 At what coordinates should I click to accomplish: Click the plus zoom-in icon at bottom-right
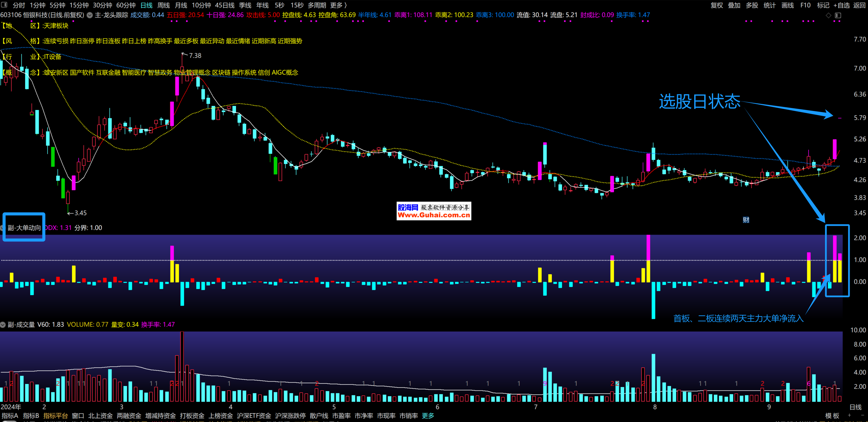click(849, 415)
